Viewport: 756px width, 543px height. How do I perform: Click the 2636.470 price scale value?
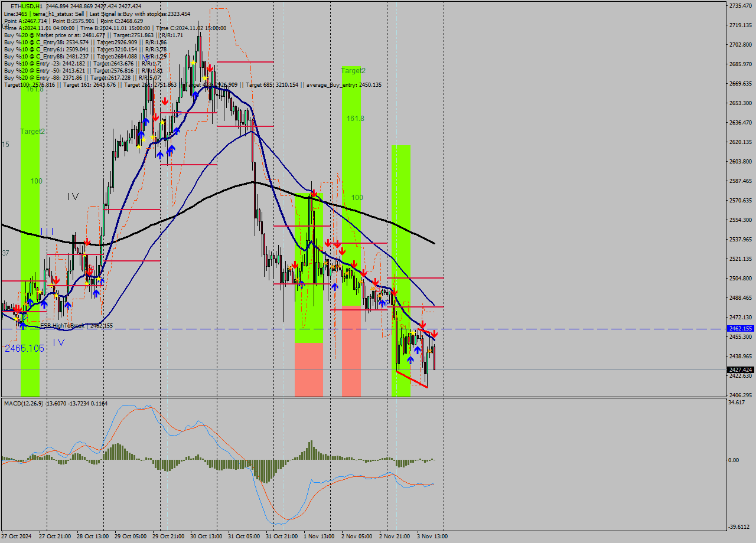(x=740, y=122)
